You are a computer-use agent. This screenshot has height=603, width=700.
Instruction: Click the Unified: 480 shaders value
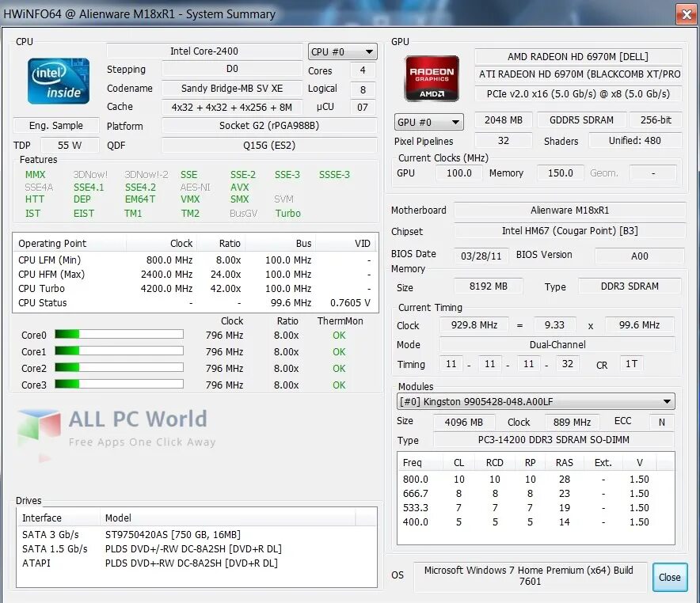[635, 141]
